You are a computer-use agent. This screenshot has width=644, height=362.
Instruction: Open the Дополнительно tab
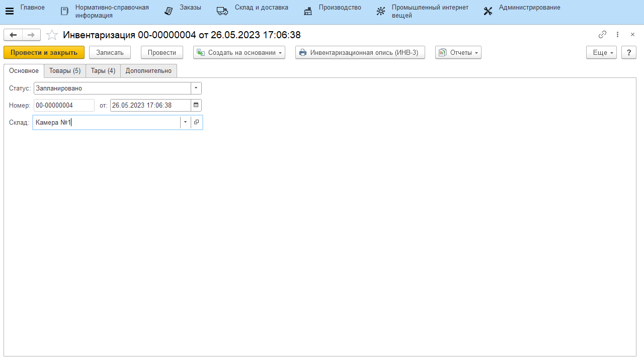coord(148,71)
